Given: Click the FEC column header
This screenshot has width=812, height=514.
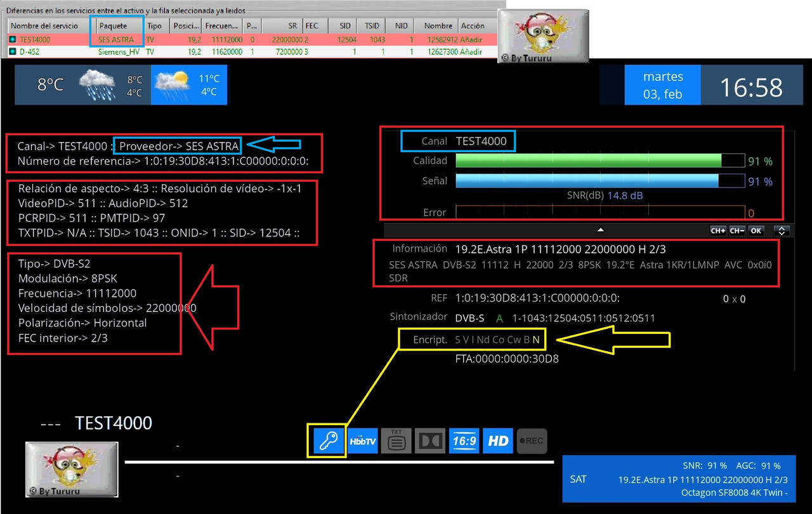Looking at the screenshot, I should tap(314, 26).
